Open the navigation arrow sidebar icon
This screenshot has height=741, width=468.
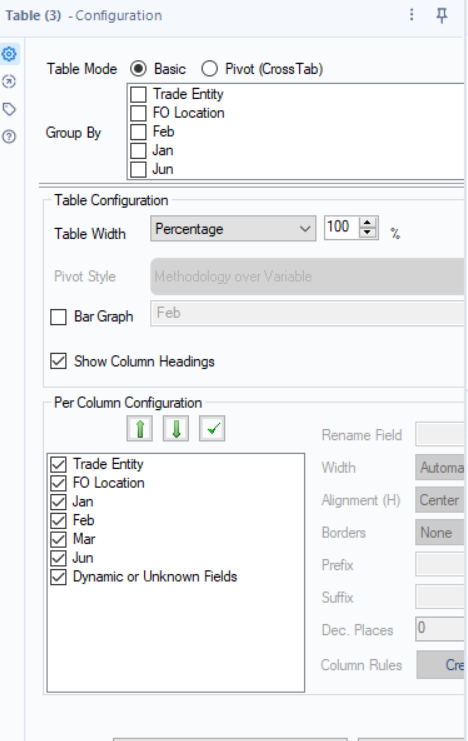click(x=9, y=82)
